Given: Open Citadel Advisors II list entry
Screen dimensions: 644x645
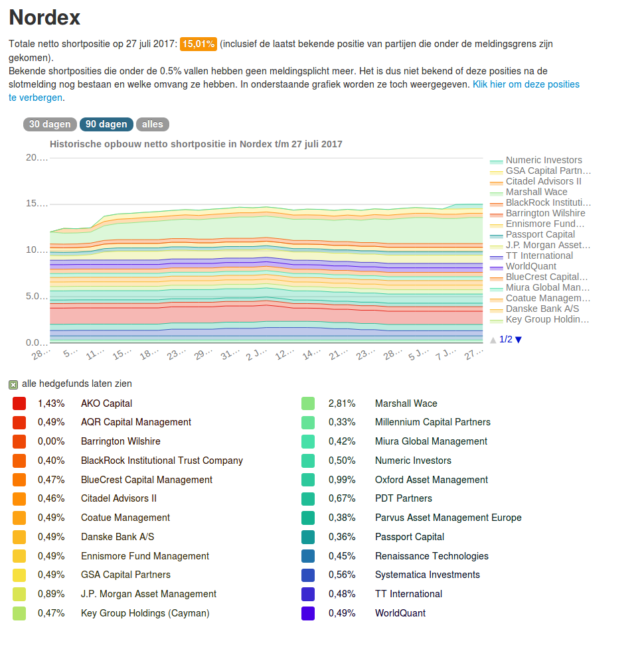Looking at the screenshot, I should click(119, 498).
